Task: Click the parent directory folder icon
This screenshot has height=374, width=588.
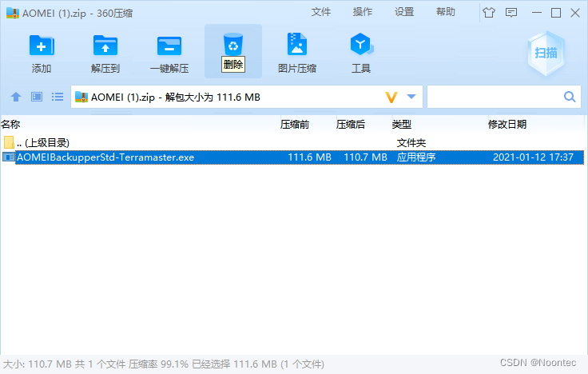Action: (x=9, y=142)
